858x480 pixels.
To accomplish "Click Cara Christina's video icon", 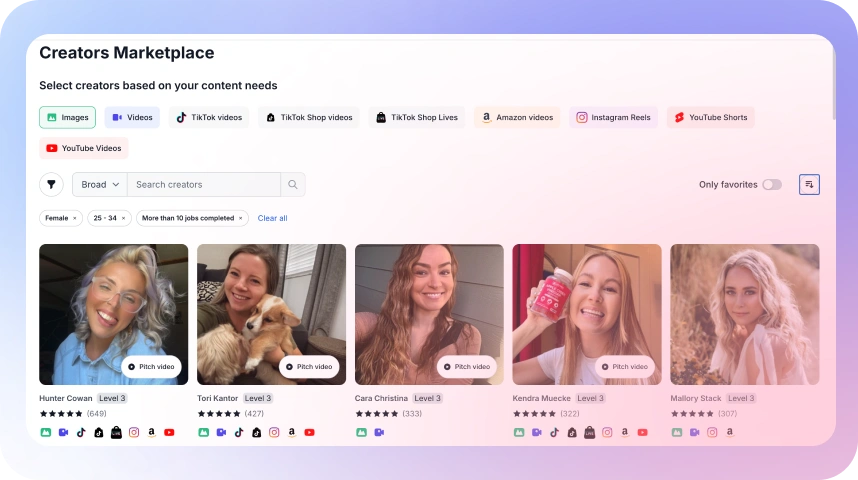I will click(379, 433).
